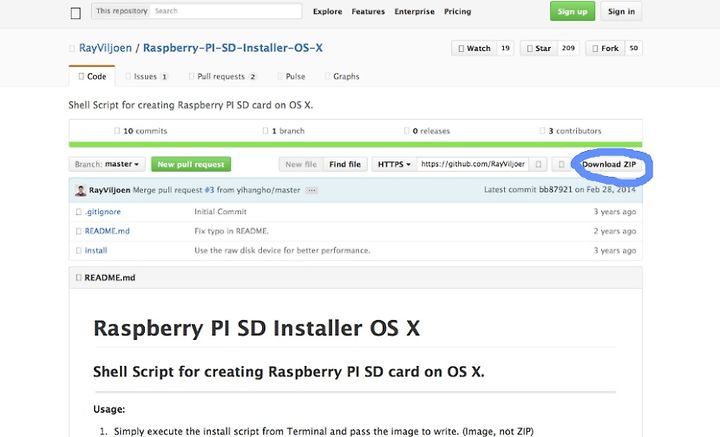The height and width of the screenshot is (437, 720).
Task: Switch to the Graphs tab
Action: (x=342, y=76)
